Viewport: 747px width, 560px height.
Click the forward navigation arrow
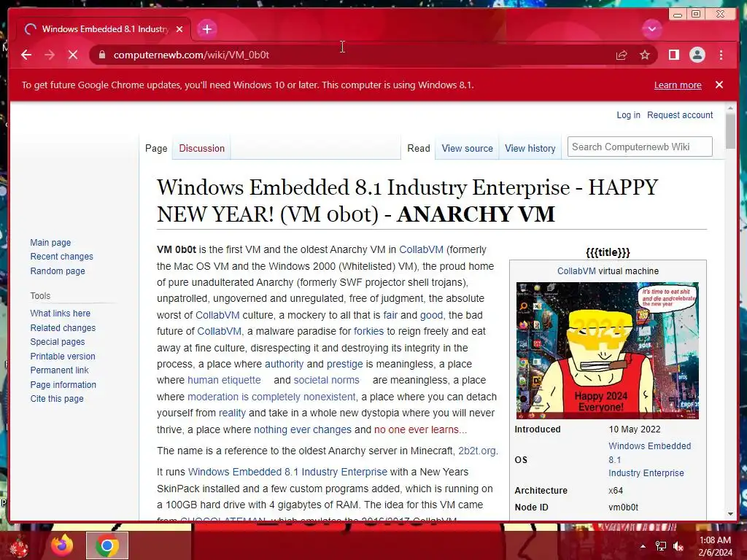50,55
